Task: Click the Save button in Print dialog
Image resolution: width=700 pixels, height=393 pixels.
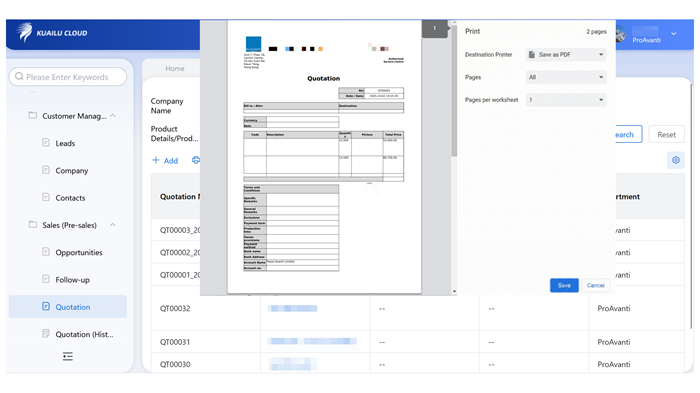Action: click(x=564, y=285)
